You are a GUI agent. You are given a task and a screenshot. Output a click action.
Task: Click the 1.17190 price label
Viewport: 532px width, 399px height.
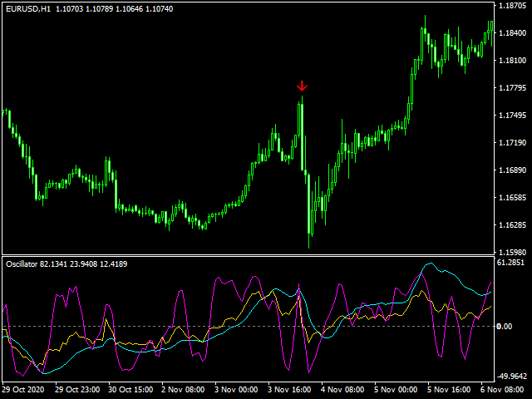click(x=512, y=142)
